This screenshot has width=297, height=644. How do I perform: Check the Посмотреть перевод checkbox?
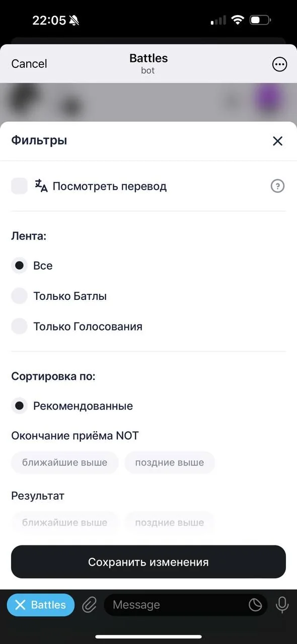pos(19,186)
